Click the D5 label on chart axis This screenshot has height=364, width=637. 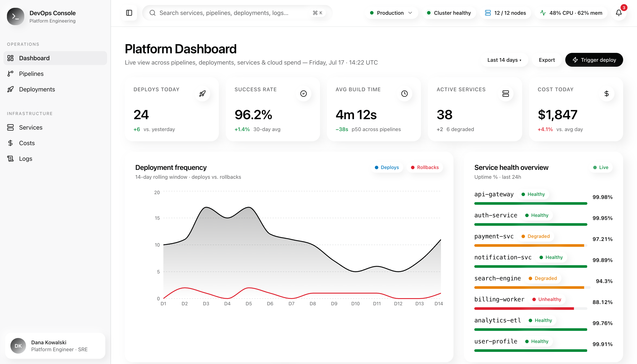coord(249,304)
